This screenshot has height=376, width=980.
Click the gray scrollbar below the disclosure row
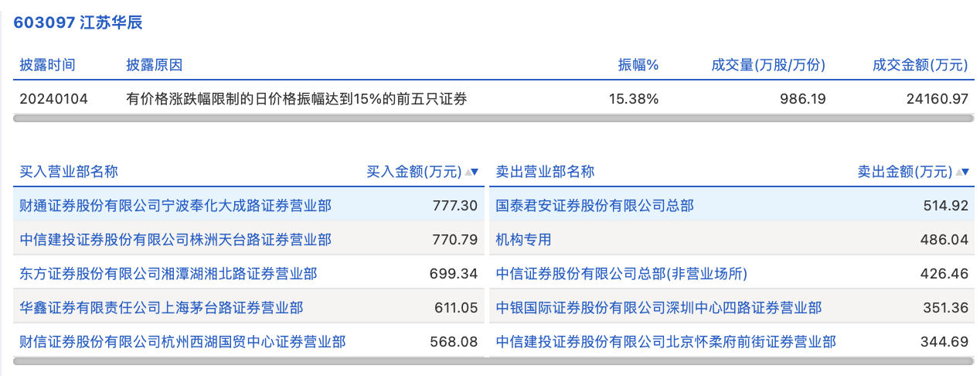493,118
